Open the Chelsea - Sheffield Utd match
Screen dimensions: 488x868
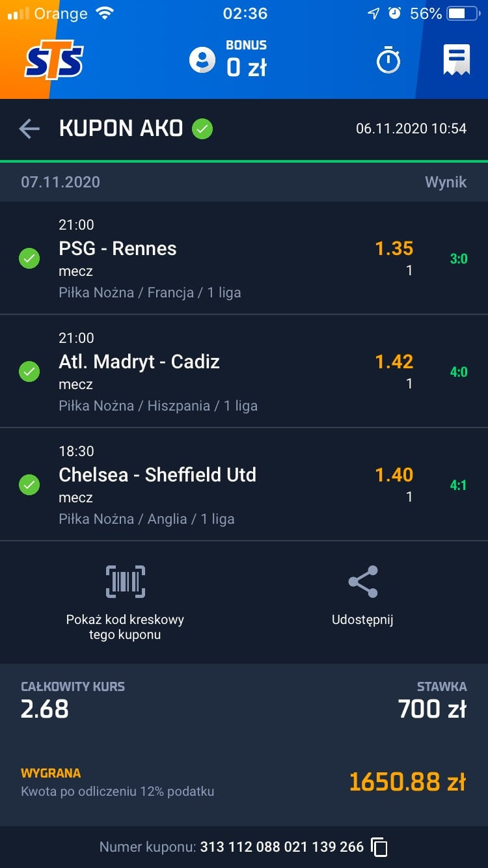pyautogui.click(x=157, y=475)
